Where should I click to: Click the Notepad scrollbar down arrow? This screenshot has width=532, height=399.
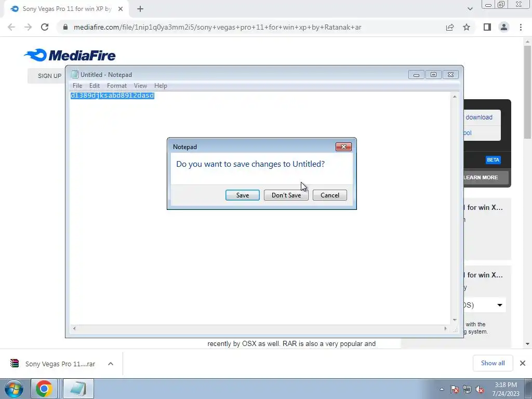click(x=455, y=320)
